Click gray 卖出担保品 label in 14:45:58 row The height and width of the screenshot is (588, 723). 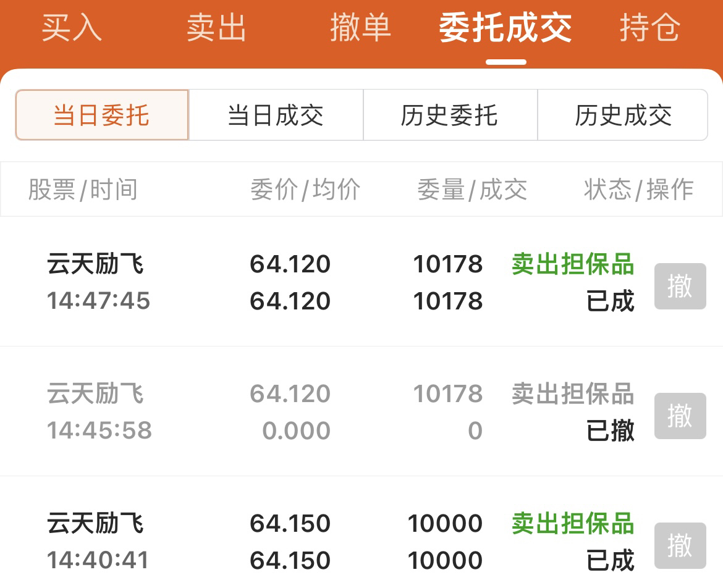tap(573, 393)
